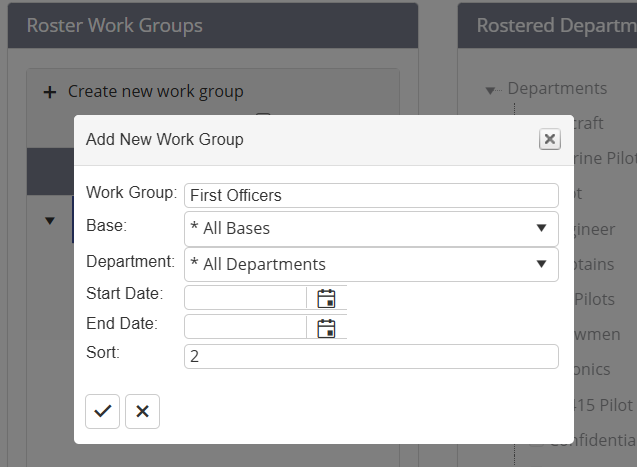
Task: Open the End Date calendar picker
Action: [x=326, y=328]
